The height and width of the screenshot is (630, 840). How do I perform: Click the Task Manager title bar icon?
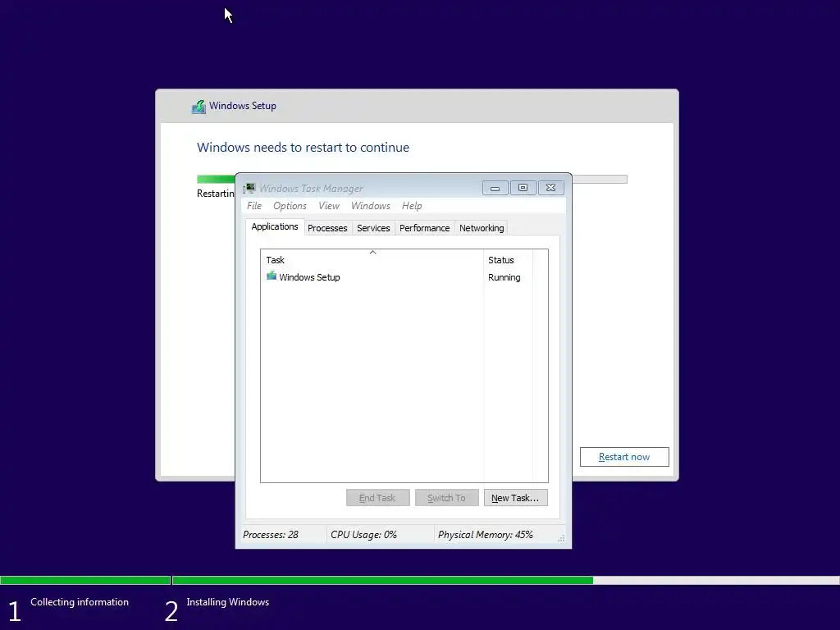coord(249,188)
